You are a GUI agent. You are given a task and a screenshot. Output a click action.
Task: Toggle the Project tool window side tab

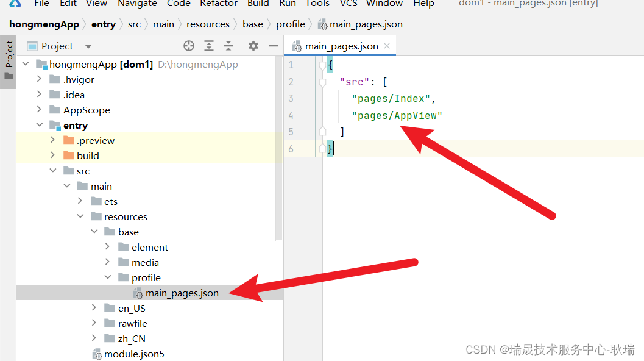pos(8,61)
